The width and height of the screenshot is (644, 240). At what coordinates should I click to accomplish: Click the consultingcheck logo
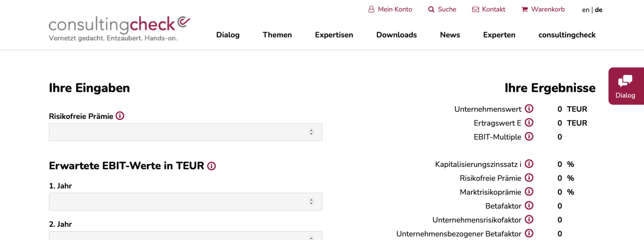119,29
